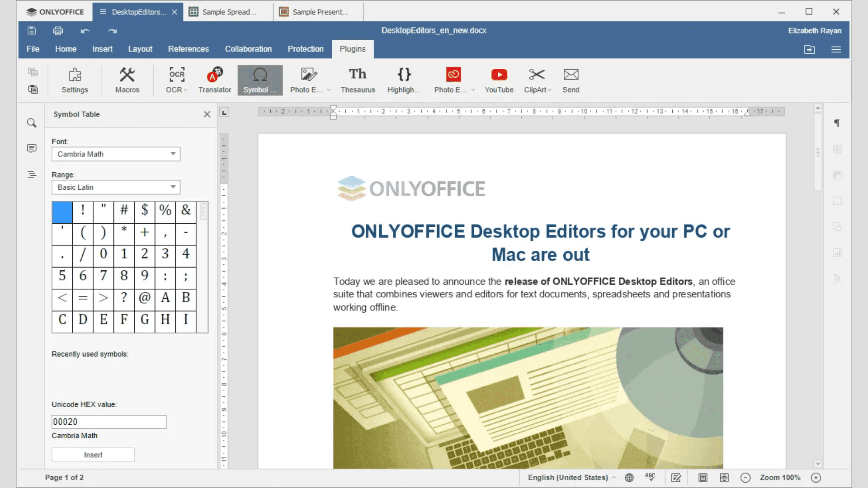
Task: Click the document vertical scrollbar down arrow
Action: [818, 464]
